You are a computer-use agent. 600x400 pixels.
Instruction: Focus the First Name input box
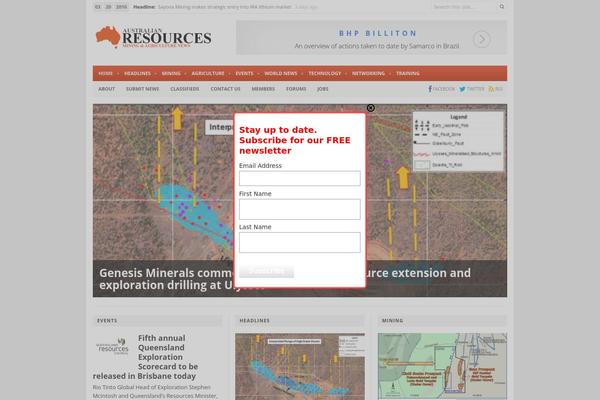(299, 209)
